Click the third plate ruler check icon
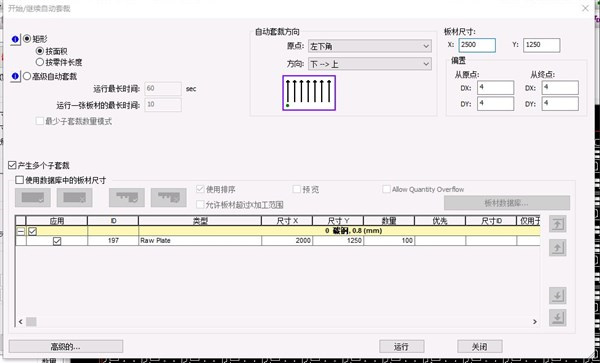The image size is (600, 363). 127,197
